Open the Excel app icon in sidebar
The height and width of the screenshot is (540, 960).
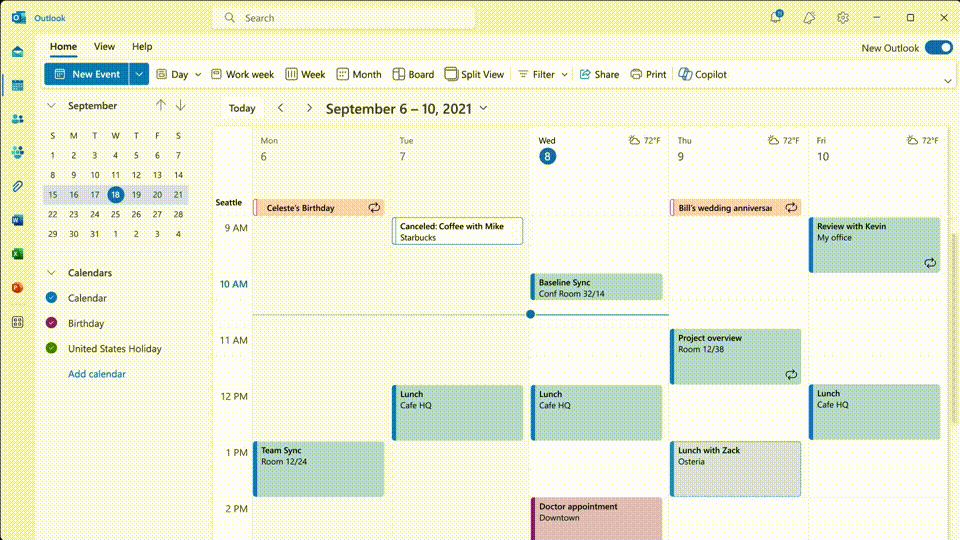point(18,253)
